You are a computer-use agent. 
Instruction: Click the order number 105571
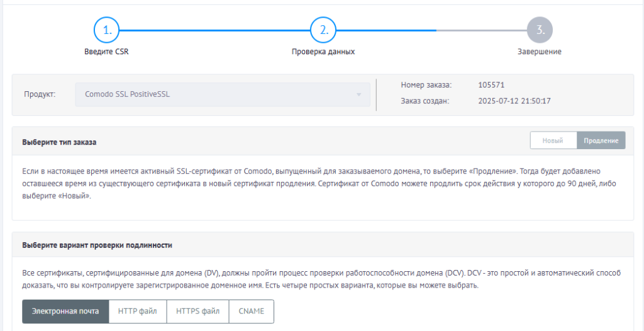(491, 85)
